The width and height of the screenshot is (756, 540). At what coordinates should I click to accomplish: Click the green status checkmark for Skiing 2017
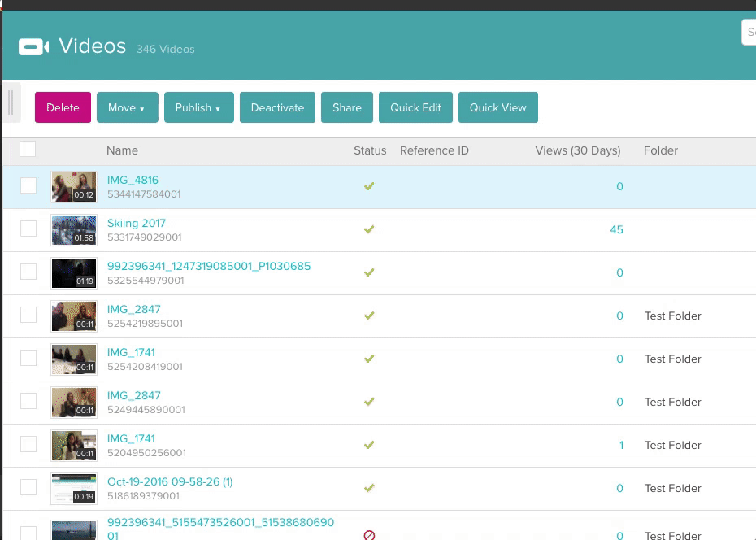[x=369, y=229]
